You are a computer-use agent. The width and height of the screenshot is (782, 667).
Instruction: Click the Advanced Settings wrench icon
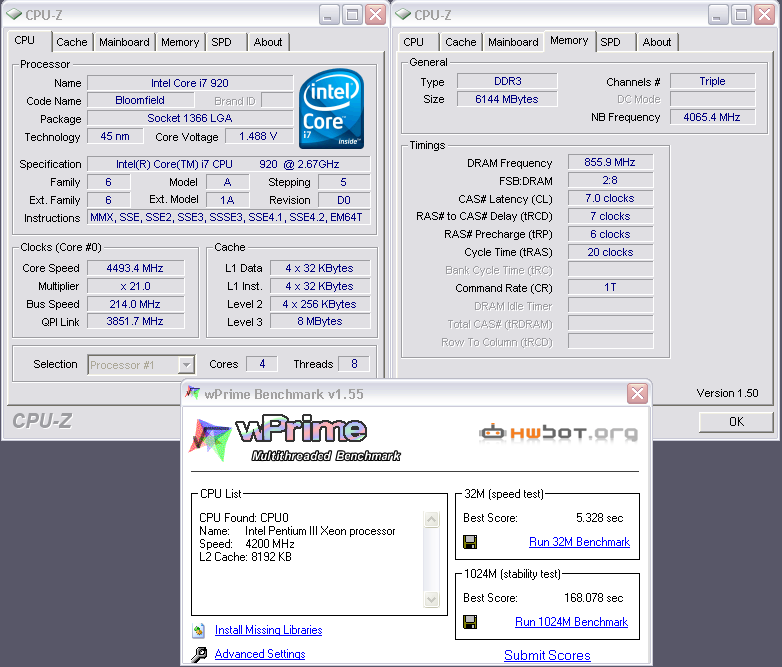(x=198, y=654)
